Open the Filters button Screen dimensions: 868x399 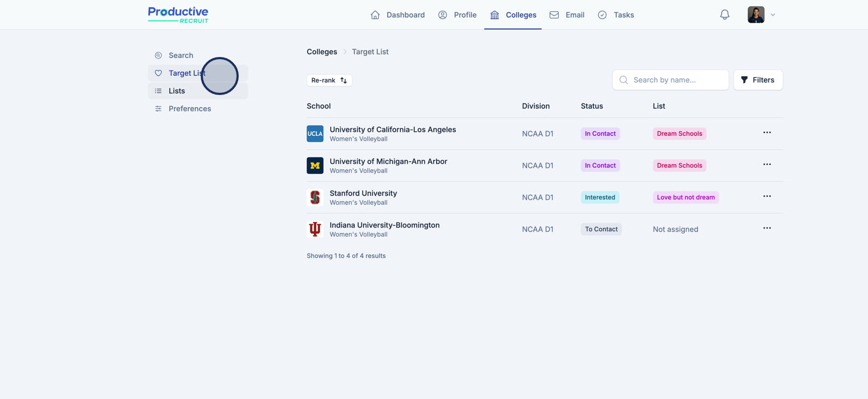click(x=758, y=80)
